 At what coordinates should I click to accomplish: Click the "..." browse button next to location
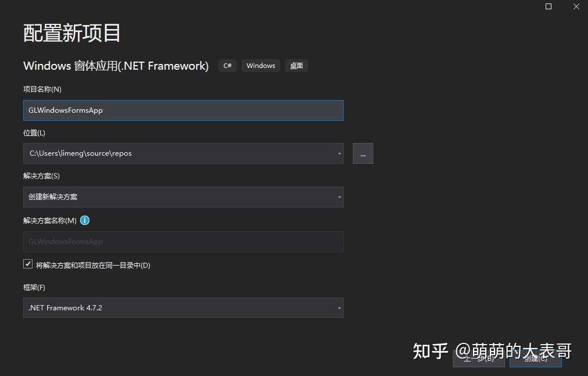pyautogui.click(x=363, y=153)
